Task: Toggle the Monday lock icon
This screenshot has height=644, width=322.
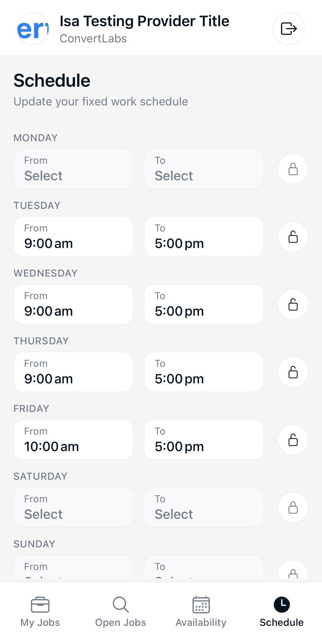Action: 293,169
